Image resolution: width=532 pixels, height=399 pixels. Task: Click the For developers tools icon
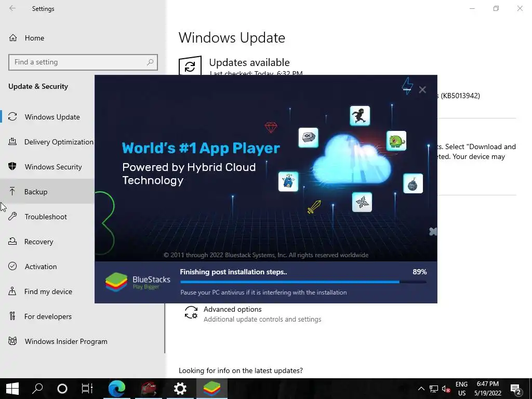tap(12, 316)
